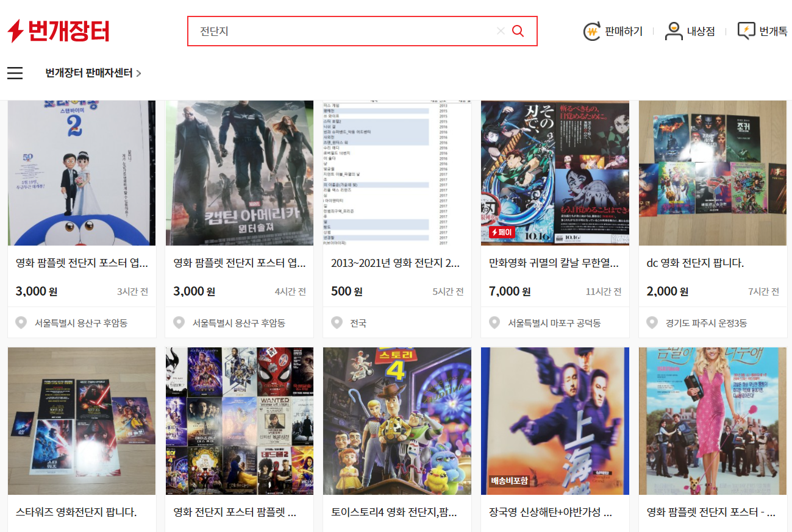Click the 번개톡 text link
The width and height of the screenshot is (792, 532).
pos(773,31)
